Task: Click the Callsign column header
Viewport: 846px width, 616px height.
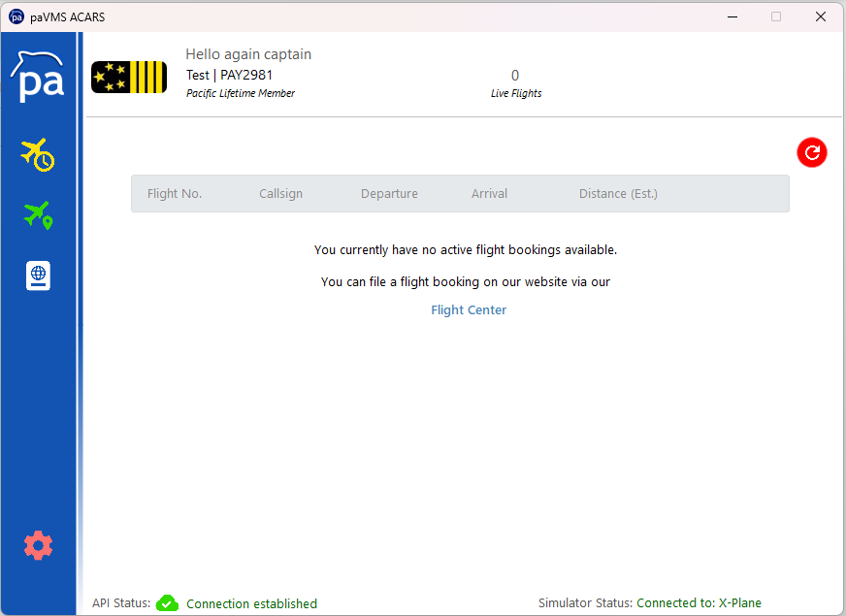Action: [x=280, y=194]
